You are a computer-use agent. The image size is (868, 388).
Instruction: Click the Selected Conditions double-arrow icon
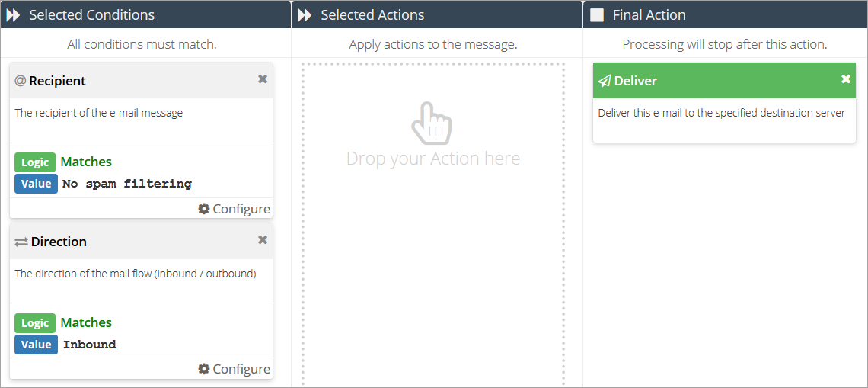click(13, 15)
